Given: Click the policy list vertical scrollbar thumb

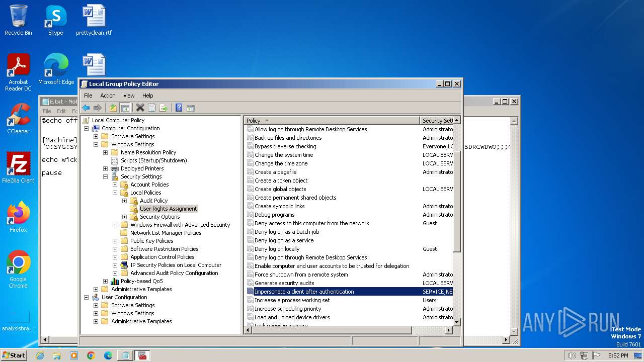Looking at the screenshot, I should coord(457,201).
